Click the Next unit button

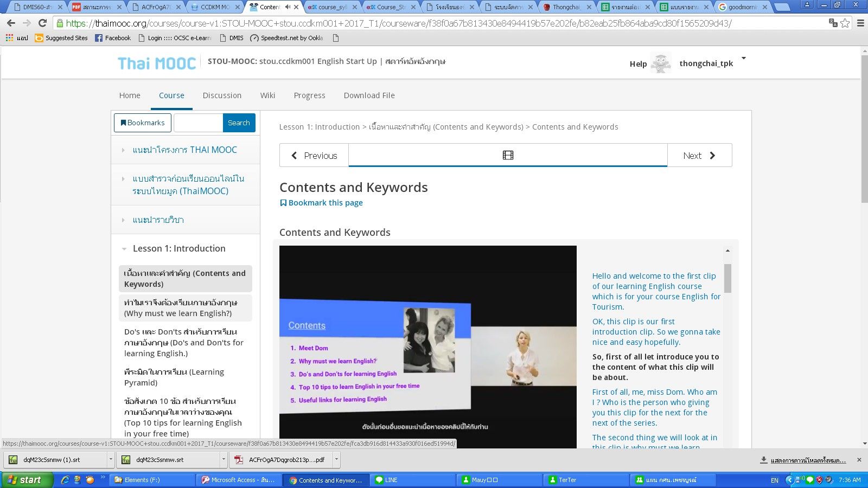click(x=699, y=156)
